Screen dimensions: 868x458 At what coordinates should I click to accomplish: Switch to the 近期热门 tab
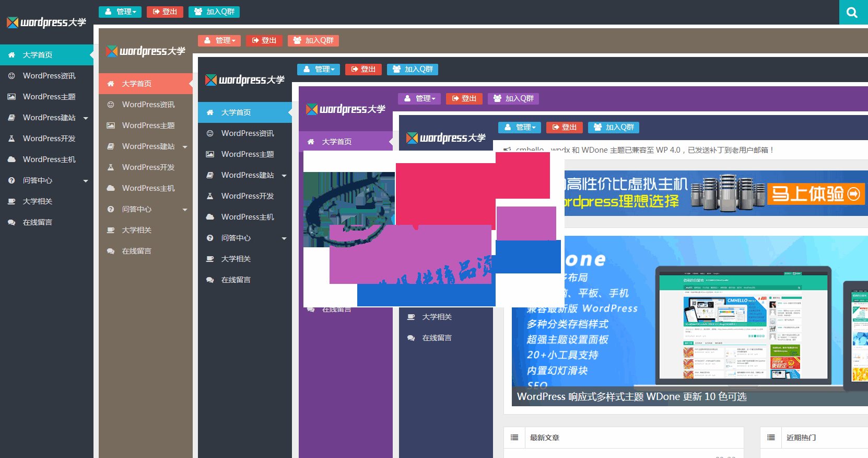point(801,438)
